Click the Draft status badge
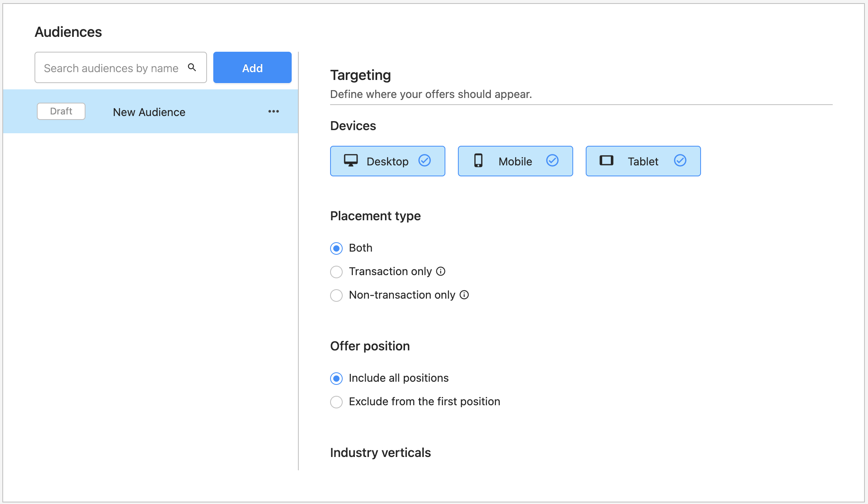Image resolution: width=868 pixels, height=504 pixels. click(61, 111)
